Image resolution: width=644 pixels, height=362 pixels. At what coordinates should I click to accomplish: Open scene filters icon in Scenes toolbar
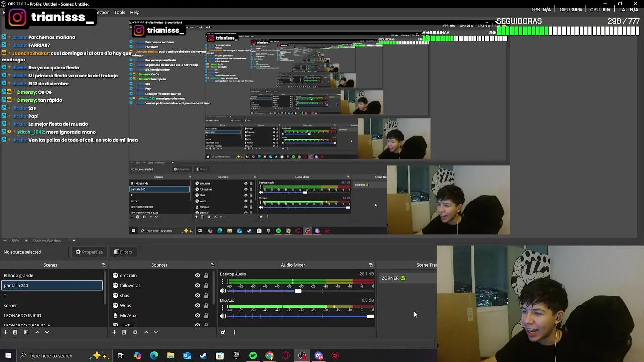pos(26,332)
